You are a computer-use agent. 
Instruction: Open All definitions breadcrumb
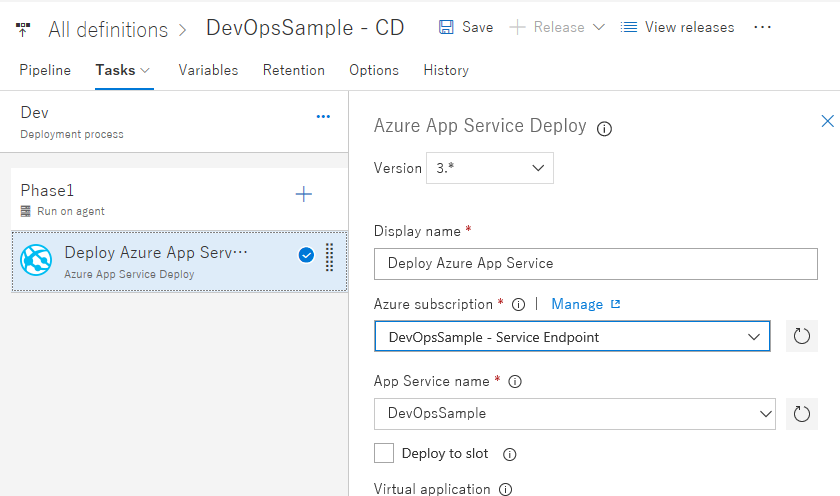coord(108,29)
